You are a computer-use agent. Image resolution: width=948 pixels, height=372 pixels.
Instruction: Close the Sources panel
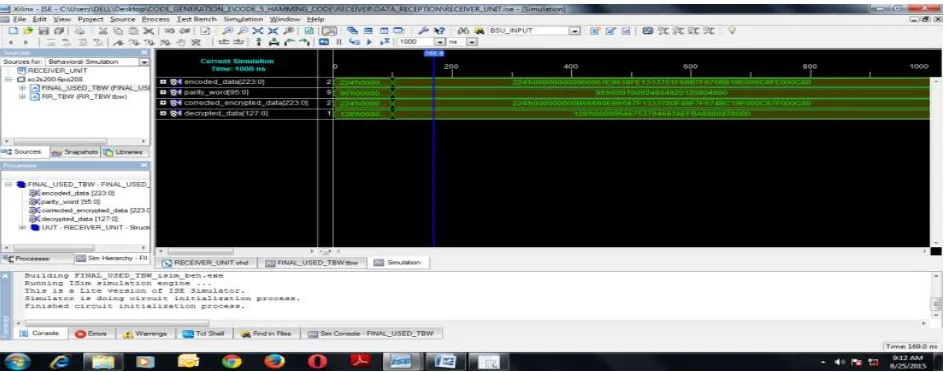click(144, 53)
